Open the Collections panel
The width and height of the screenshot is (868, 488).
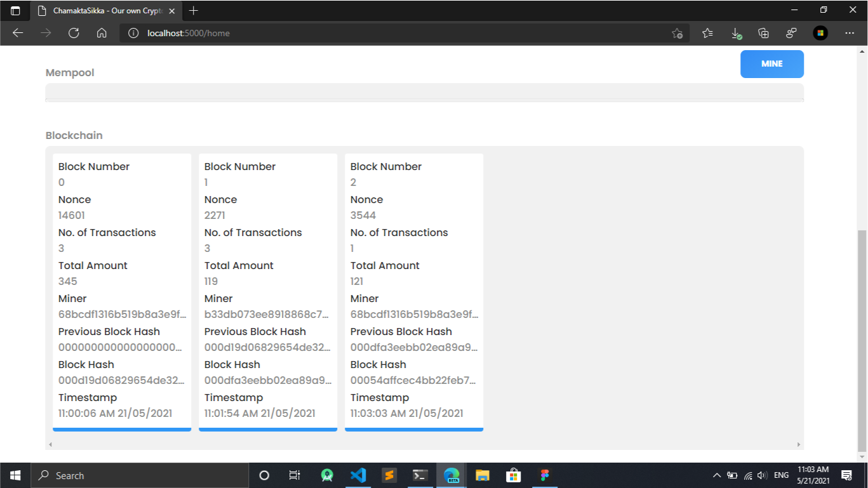pos(763,33)
